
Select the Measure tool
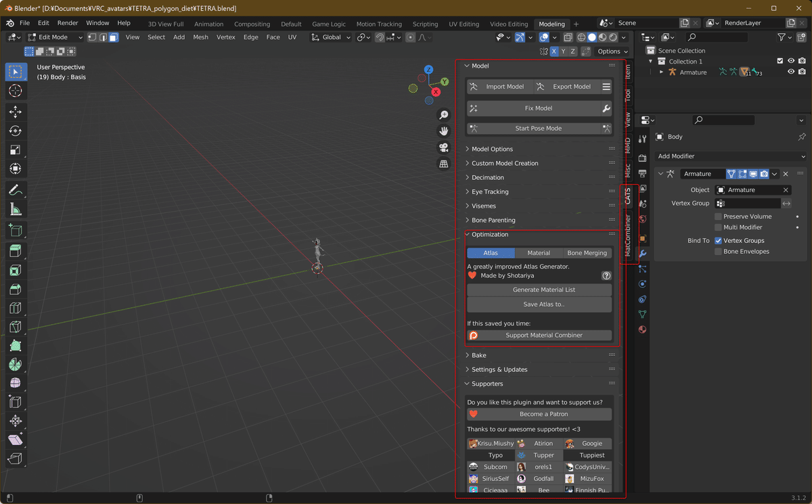(16, 210)
